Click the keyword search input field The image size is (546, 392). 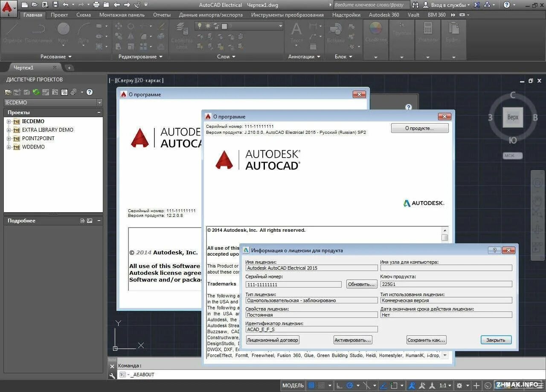371,5
